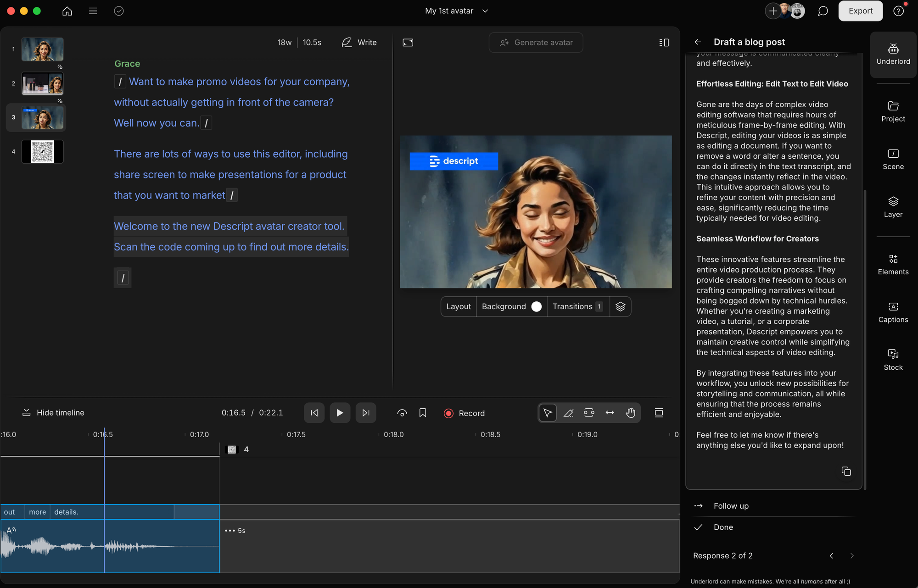Click Follow up
Viewport: 918px width, 588px height.
tap(731, 506)
